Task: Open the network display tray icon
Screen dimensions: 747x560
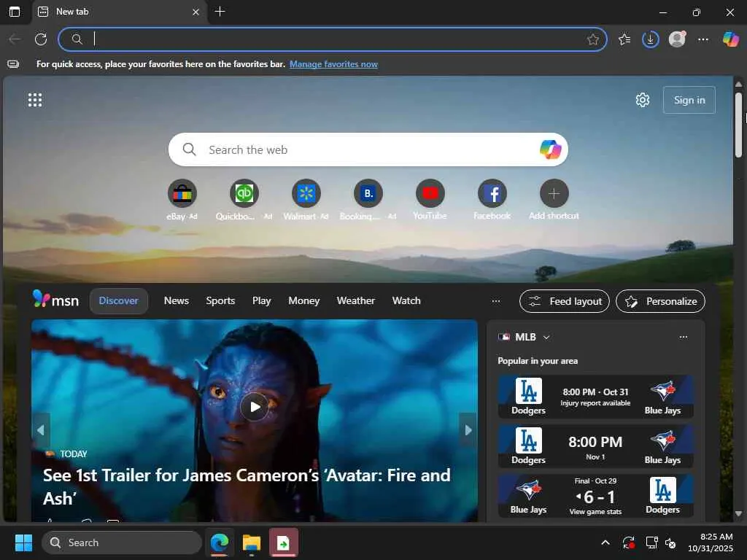Action: 651,542
